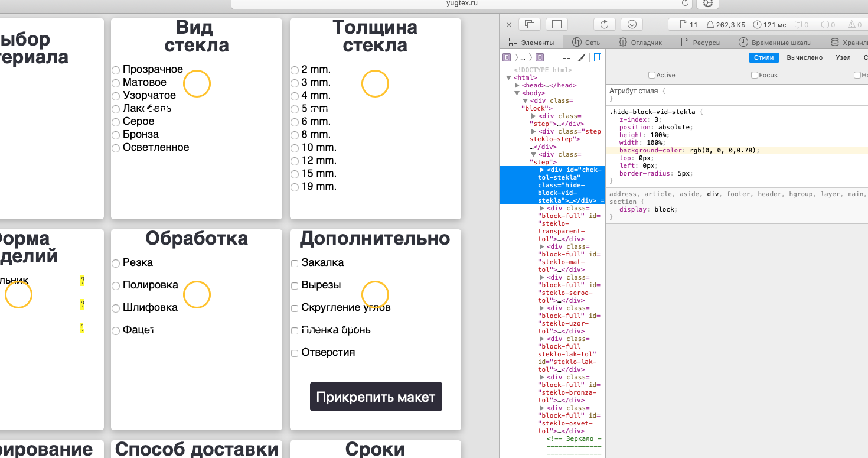Enable Скругление углов option
This screenshot has width=868, height=458.
[x=295, y=308]
